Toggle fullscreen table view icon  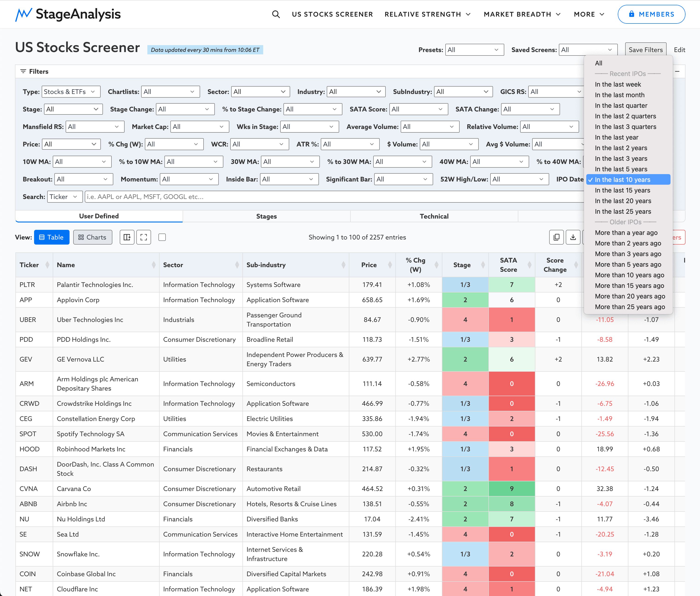(144, 237)
